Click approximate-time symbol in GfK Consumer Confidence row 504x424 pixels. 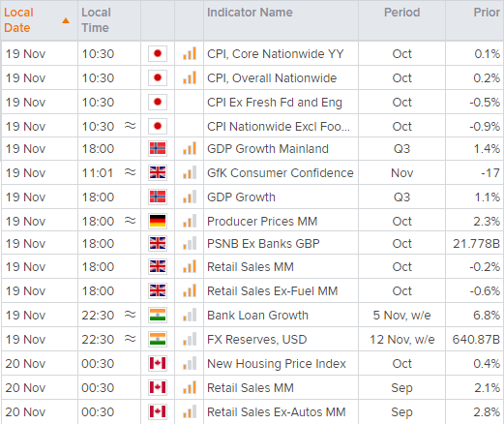(x=130, y=172)
